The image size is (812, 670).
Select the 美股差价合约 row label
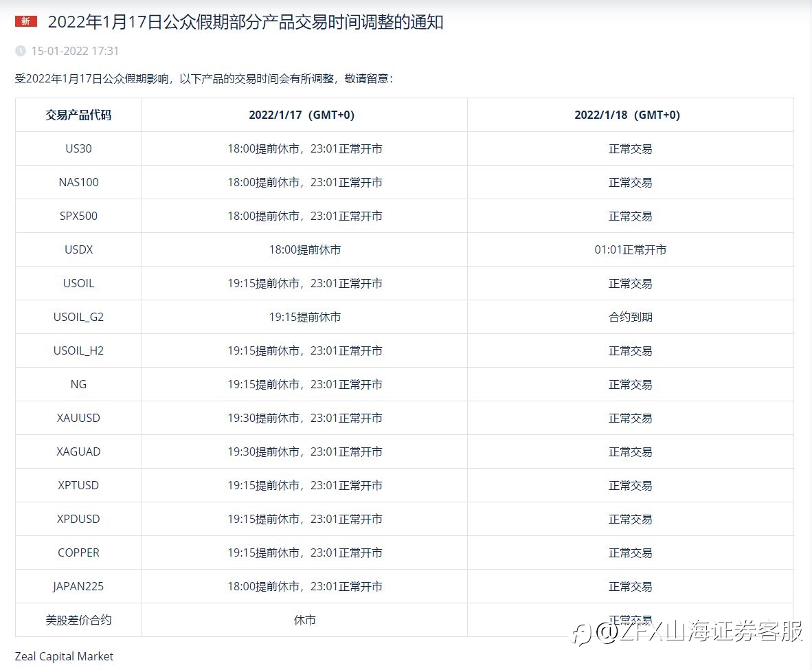[79, 621]
